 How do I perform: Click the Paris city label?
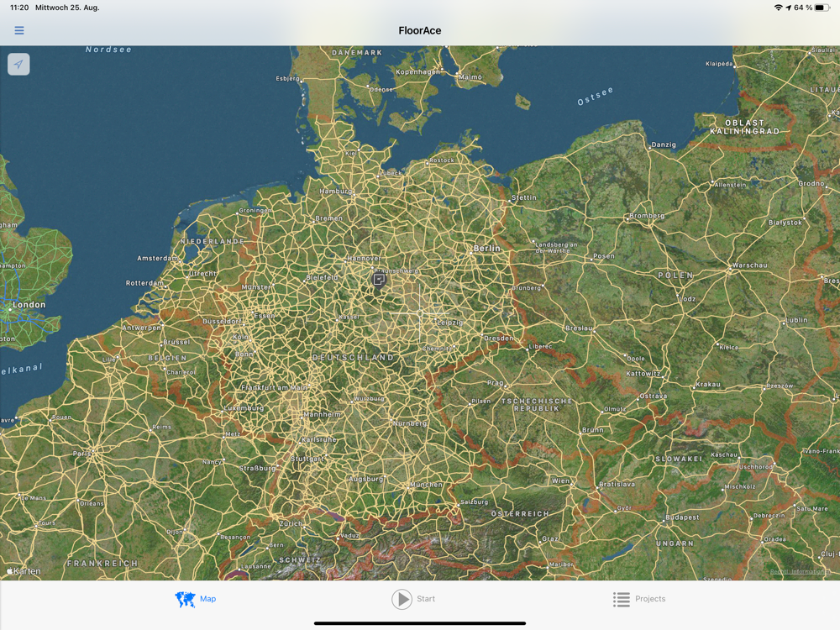(82, 454)
